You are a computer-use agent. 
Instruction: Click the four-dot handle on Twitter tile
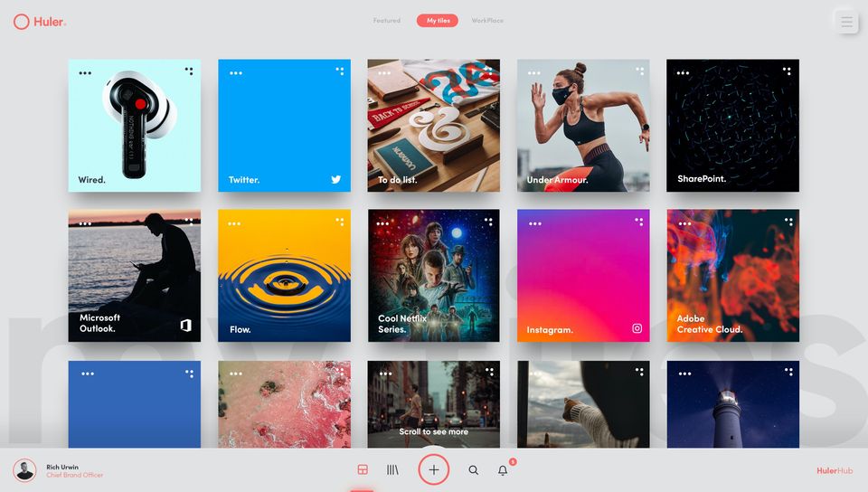[340, 71]
